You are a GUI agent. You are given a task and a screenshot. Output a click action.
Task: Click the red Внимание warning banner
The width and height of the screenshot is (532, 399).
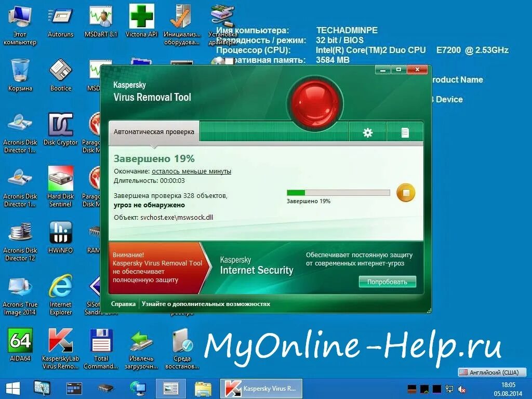157,268
